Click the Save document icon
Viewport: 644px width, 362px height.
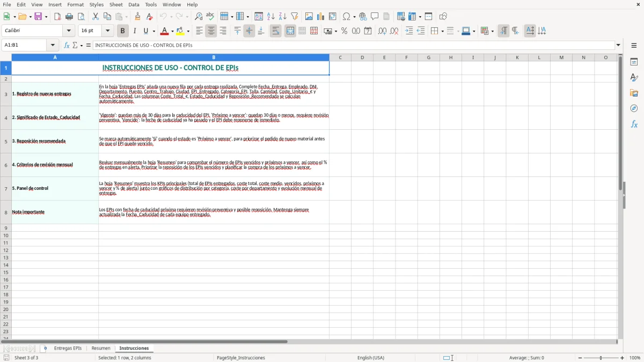[38, 17]
